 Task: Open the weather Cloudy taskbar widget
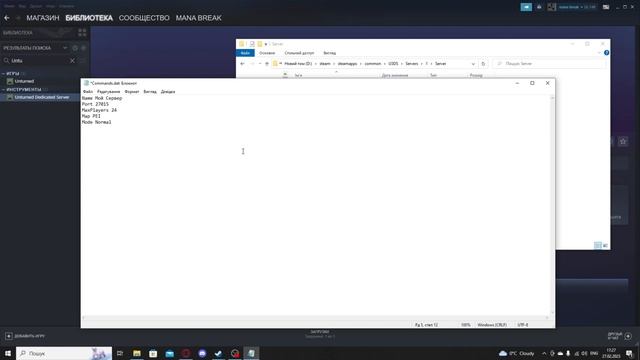[x=516, y=353]
